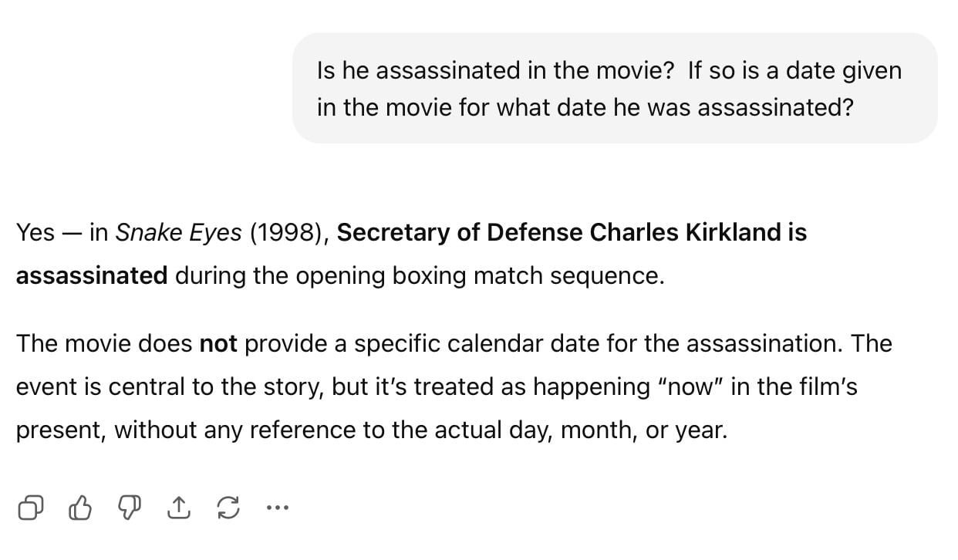Click the bold word "not"
Screen dimensions: 958x560
tap(218, 343)
